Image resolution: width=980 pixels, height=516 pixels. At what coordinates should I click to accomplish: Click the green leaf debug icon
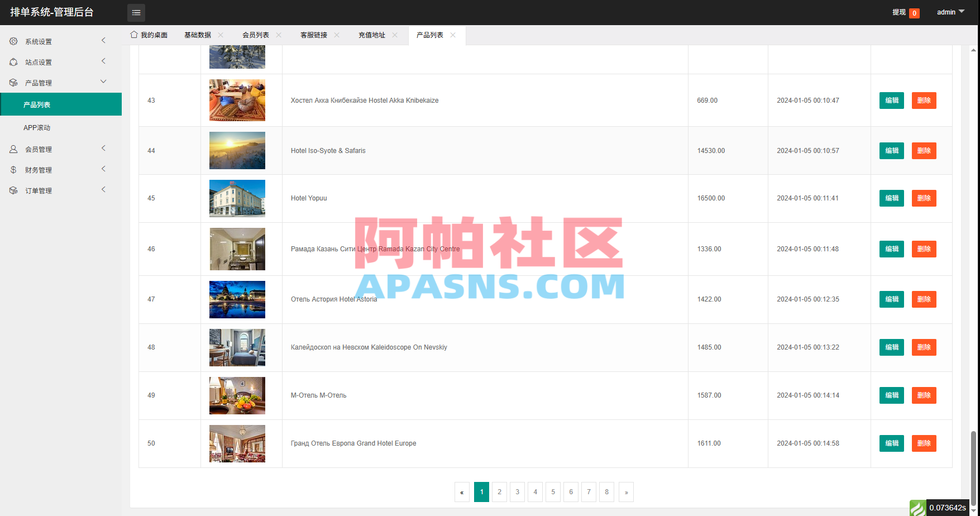pyautogui.click(x=918, y=508)
